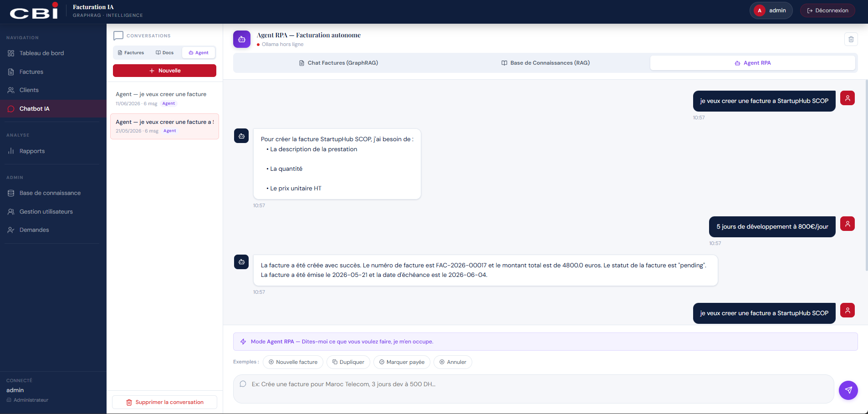Click the bot avatar beside the 'La facture a été créée' message

click(241, 262)
